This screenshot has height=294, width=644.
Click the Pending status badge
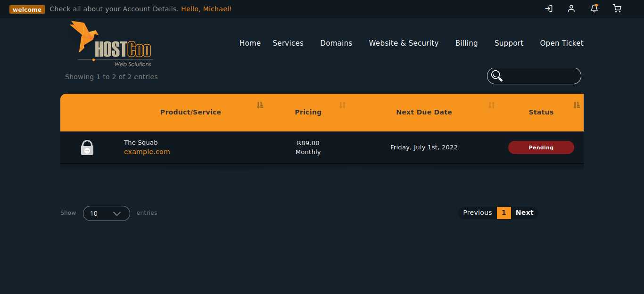(541, 147)
